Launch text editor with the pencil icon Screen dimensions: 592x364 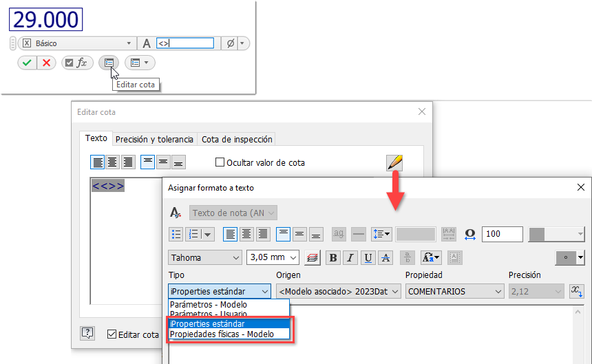tap(394, 162)
